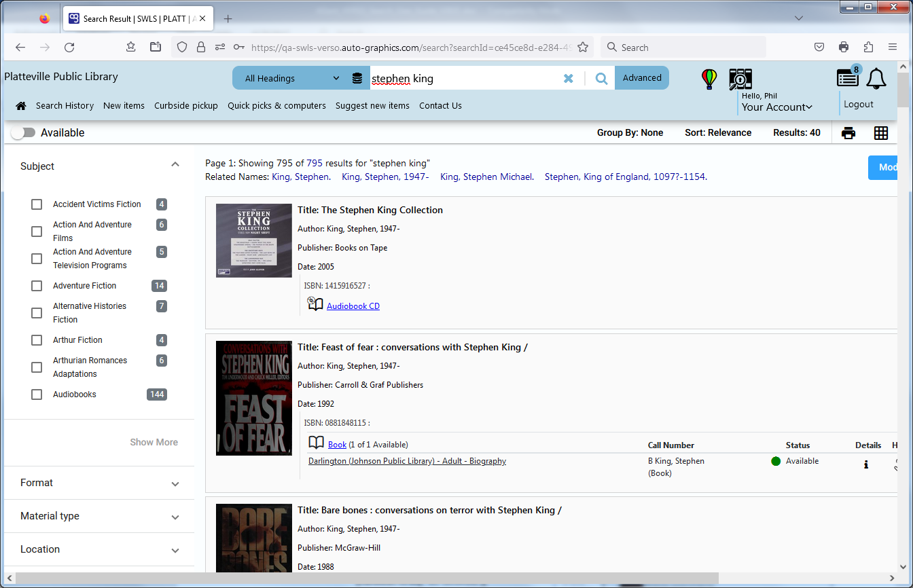913x588 pixels.
Task: Check Audiobooks subject filter
Action: tap(37, 394)
